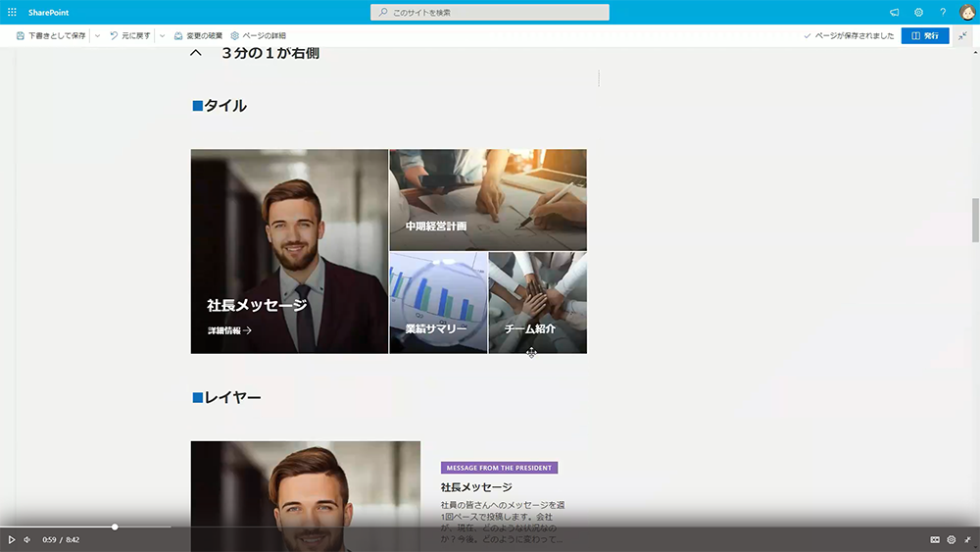Open SharePoint settings gear in header
This screenshot has width=980, height=552.
(x=919, y=13)
